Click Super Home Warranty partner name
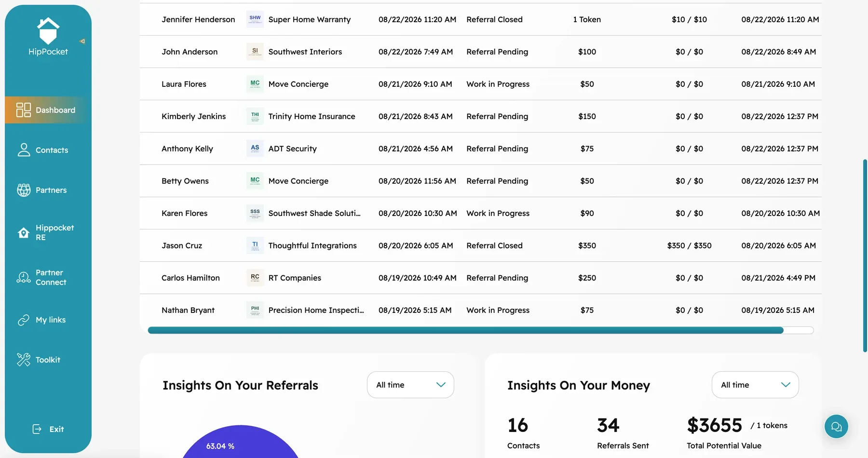Viewport: 868px width, 458px height. click(x=310, y=19)
